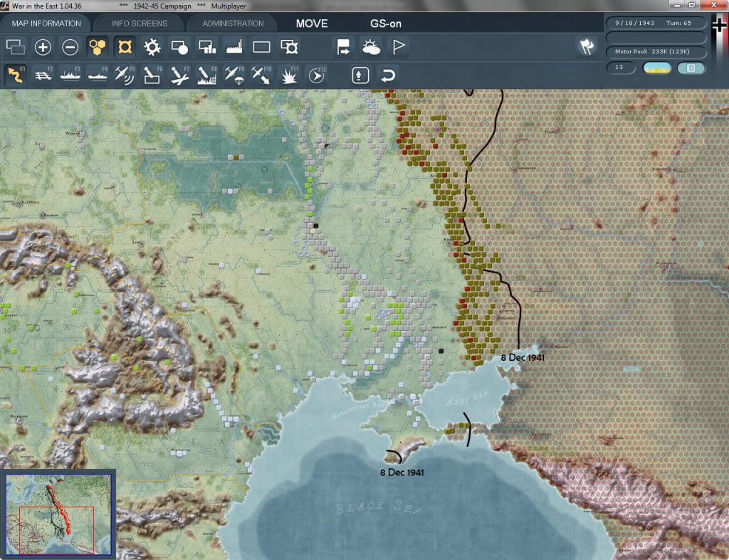Click the MOVE mode label
The height and width of the screenshot is (560, 729).
312,23
